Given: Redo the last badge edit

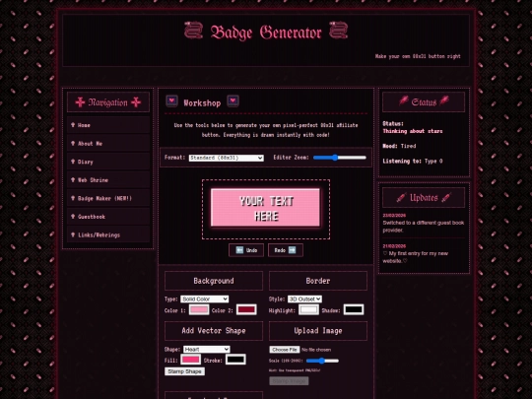Looking at the screenshot, I should coord(286,250).
